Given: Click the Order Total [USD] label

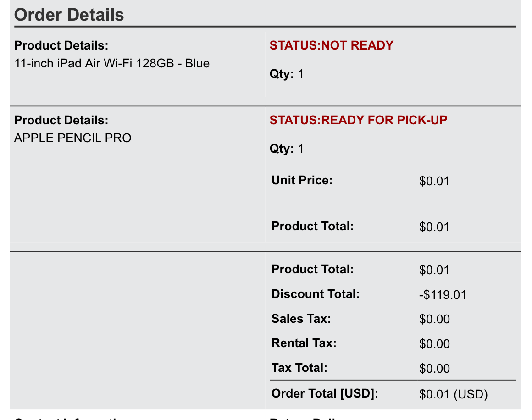Looking at the screenshot, I should pos(325,393).
